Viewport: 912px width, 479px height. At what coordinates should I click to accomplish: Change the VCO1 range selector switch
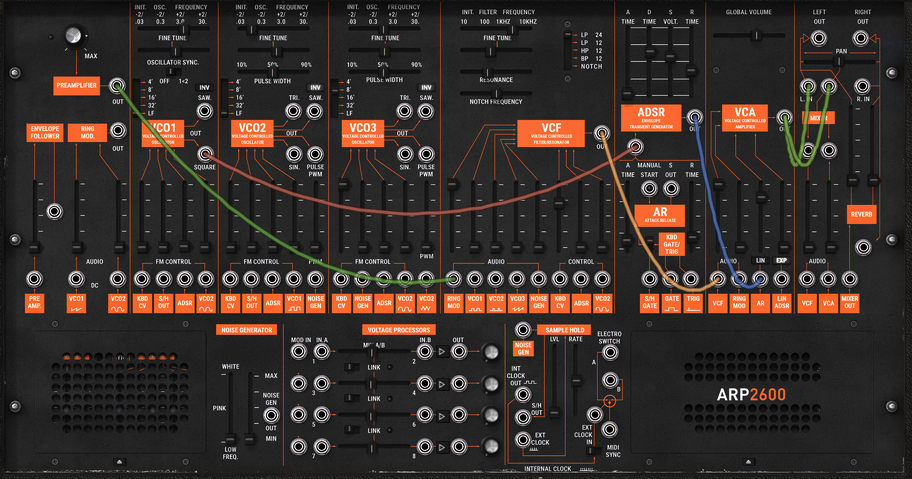[137, 97]
